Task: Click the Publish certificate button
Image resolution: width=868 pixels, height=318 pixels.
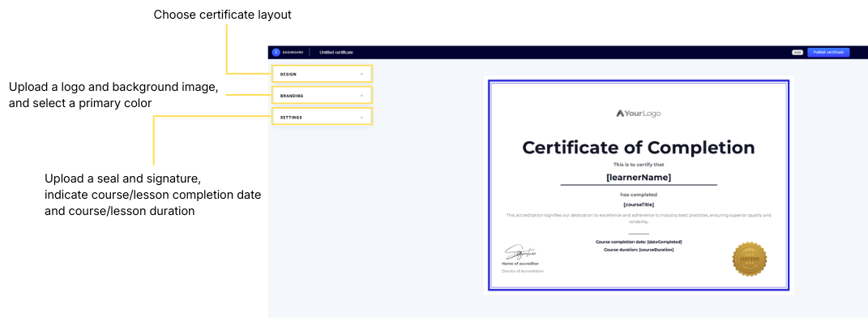Action: point(828,52)
